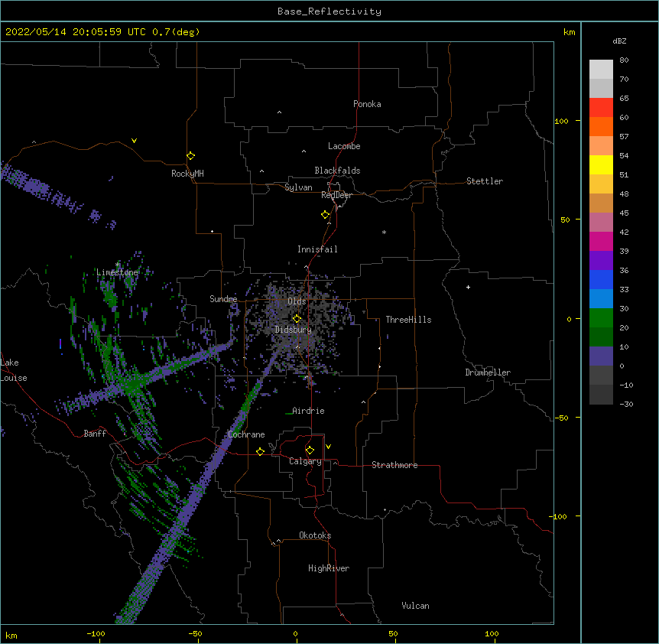The image size is (659, 644).
Task: Click the -30 value on the dBZ scale
Action: (x=626, y=404)
